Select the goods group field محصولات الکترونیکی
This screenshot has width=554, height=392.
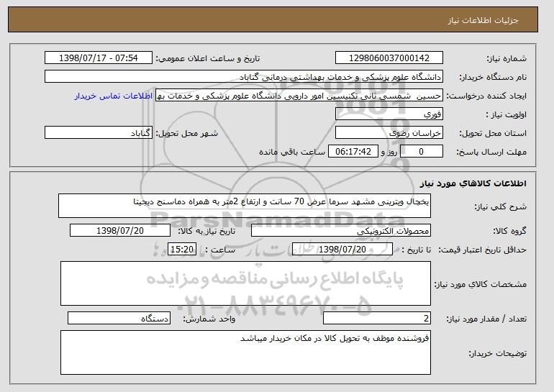tap(341, 231)
